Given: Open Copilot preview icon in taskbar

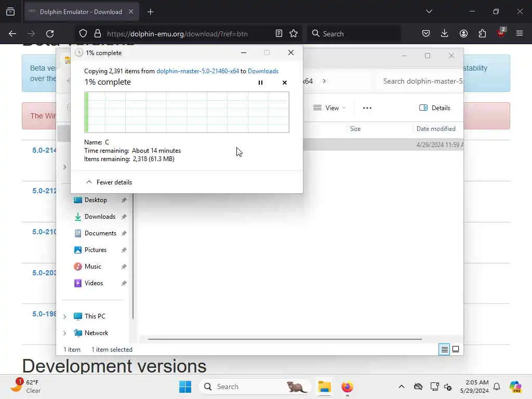Looking at the screenshot, I should point(515,387).
